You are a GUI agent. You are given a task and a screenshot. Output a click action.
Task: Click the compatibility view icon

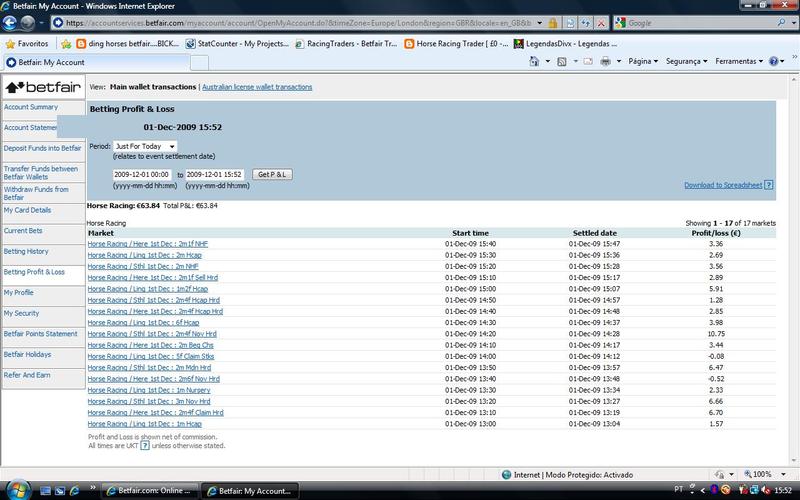pos(571,23)
